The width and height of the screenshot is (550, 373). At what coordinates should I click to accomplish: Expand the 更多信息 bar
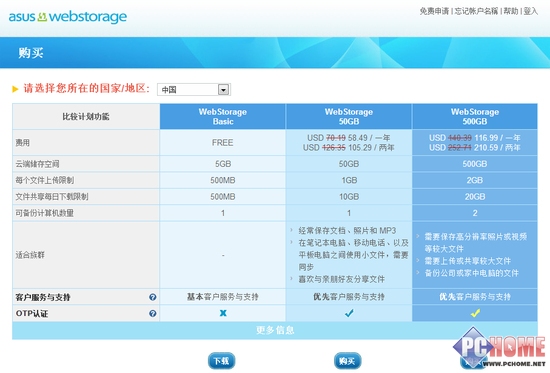click(275, 330)
